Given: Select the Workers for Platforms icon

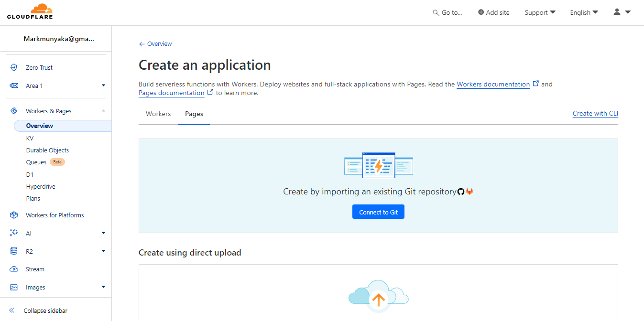Looking at the screenshot, I should (x=13, y=215).
